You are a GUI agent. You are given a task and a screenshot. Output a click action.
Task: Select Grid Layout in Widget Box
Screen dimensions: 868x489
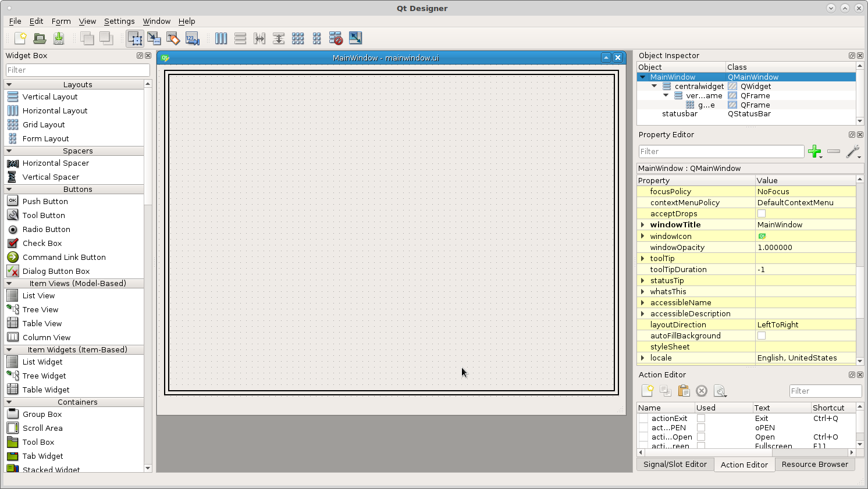click(x=44, y=124)
